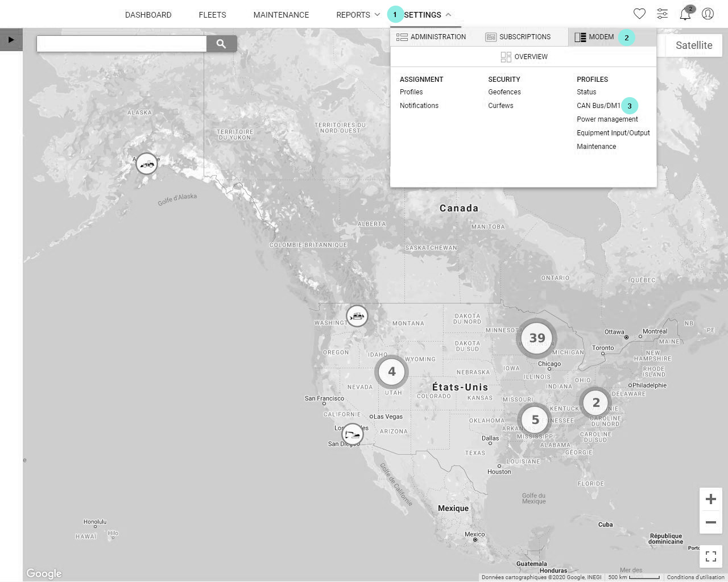Click the Google logo on map
This screenshot has width=728, height=582.
tap(44, 573)
